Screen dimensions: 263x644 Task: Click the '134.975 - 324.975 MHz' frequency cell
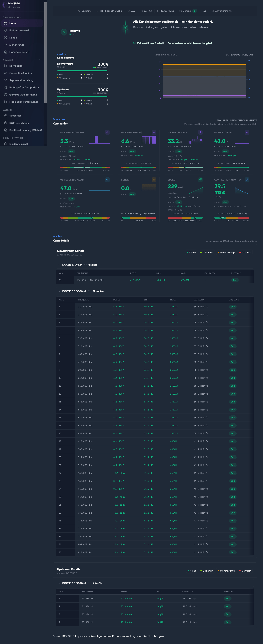(x=90, y=280)
